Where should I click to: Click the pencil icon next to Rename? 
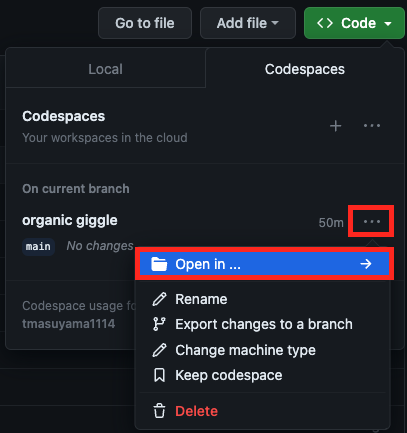159,299
